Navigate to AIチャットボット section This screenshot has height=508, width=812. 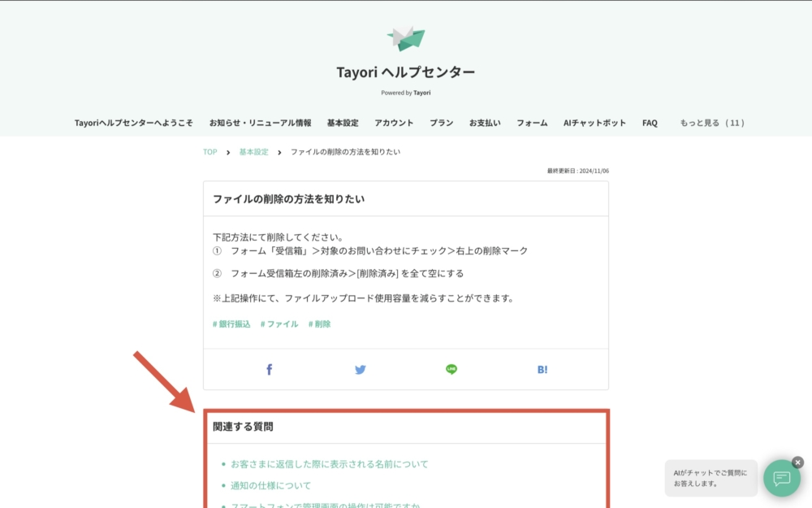click(594, 123)
